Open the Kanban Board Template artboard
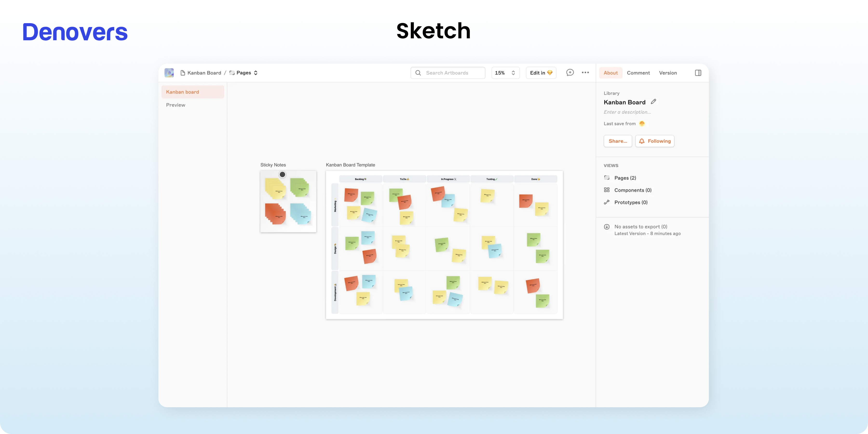868x434 pixels. (x=444, y=245)
